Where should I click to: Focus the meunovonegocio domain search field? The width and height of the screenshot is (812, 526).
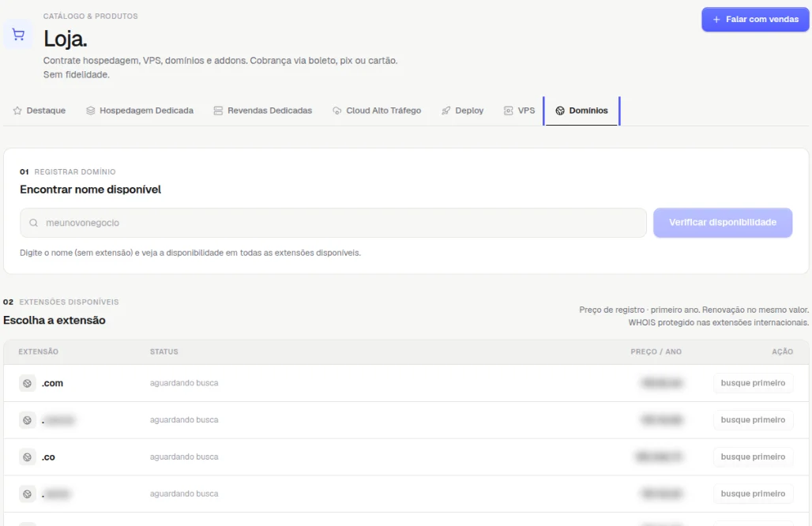[333, 223]
